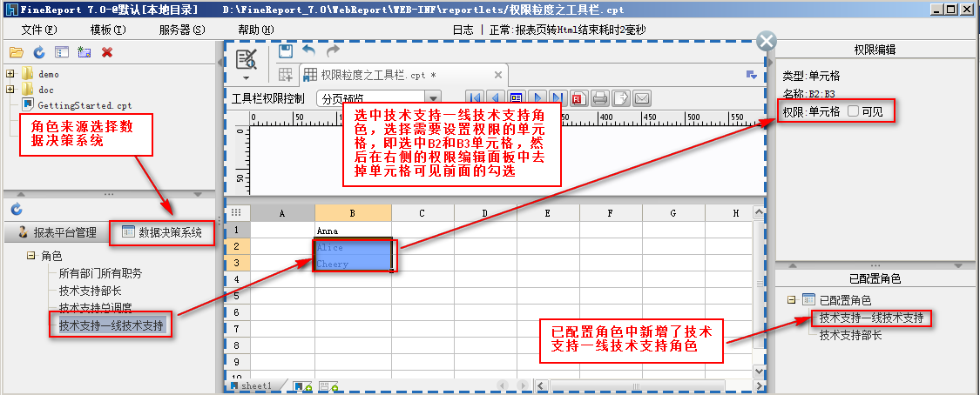Screen dimensions: 980x395
Task: Click the new report grid icon
Action: (x=286, y=75)
